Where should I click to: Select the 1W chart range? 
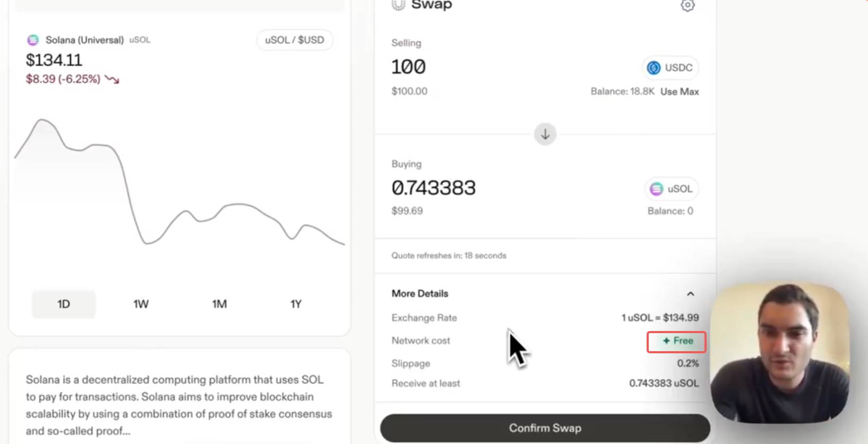(141, 304)
